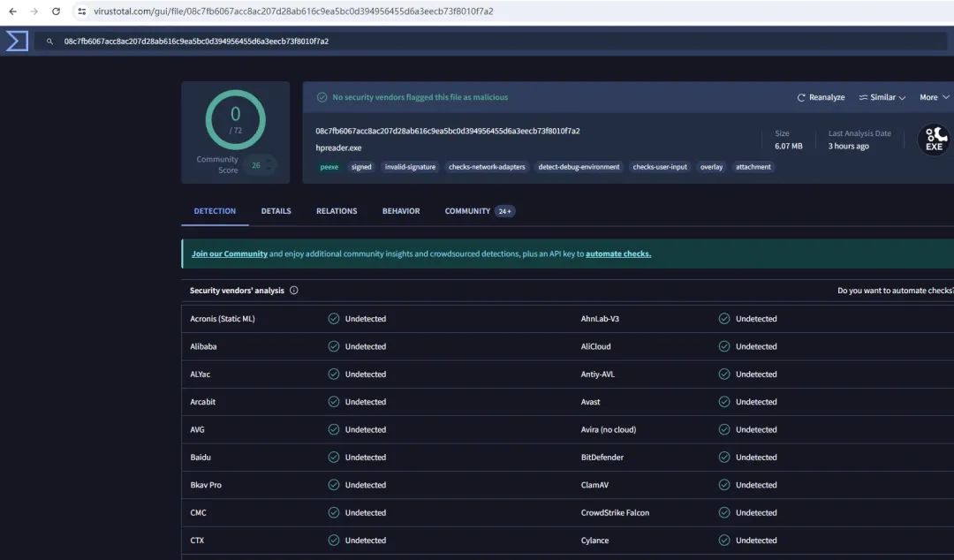954x560 pixels.
Task: Switch to the DETAILS tab
Action: click(x=276, y=211)
